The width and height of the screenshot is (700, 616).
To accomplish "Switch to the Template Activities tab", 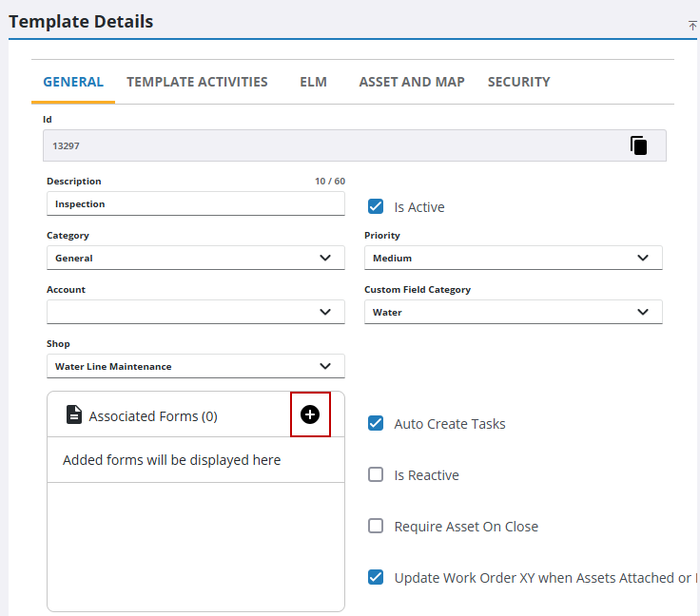I will (x=197, y=82).
